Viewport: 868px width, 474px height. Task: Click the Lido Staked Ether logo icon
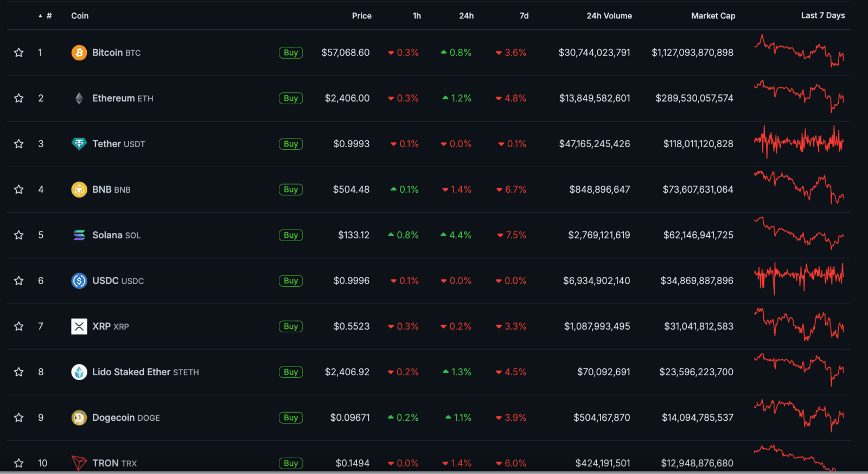(x=79, y=372)
